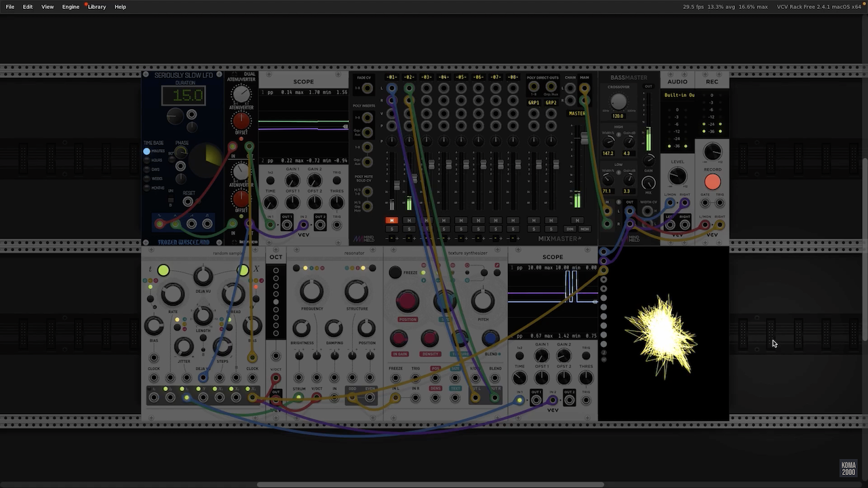This screenshot has height=488, width=868.
Task: Select HOURS time base on Seriously Slow LFO
Action: 146,160
